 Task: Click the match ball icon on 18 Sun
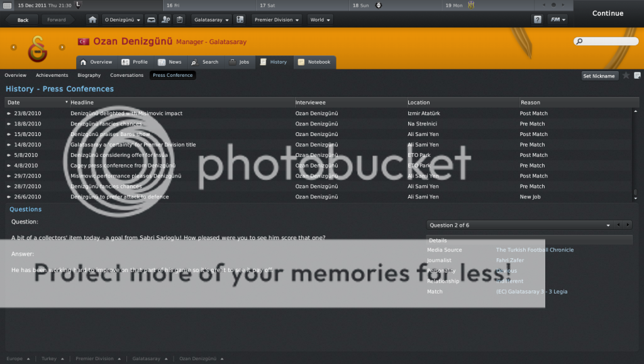(x=379, y=5)
